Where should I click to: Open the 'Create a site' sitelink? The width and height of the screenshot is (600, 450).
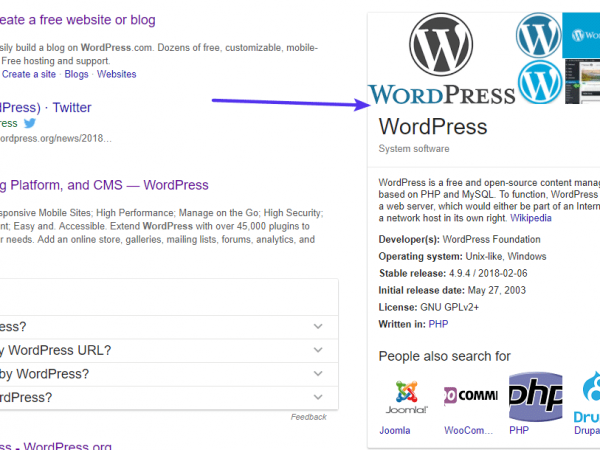[x=29, y=74]
